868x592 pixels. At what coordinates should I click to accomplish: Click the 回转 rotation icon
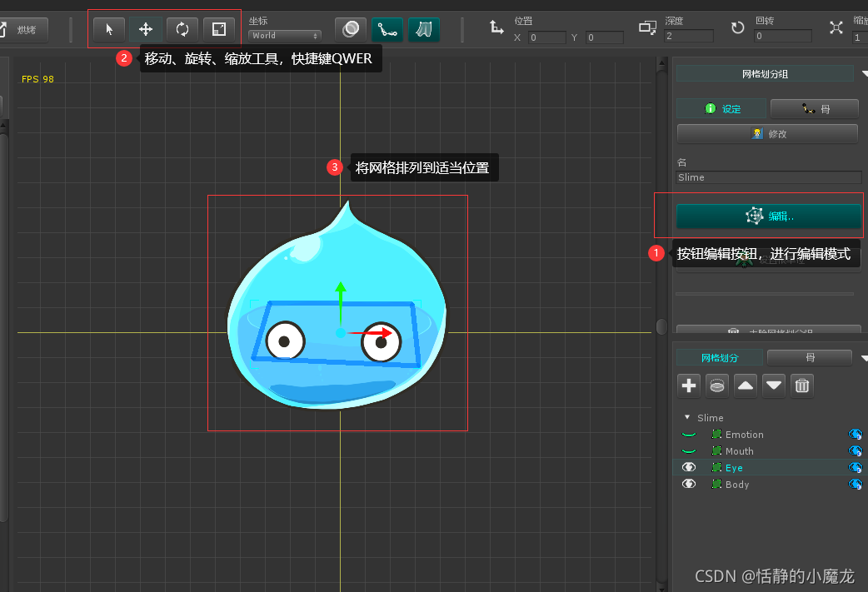coord(737,27)
